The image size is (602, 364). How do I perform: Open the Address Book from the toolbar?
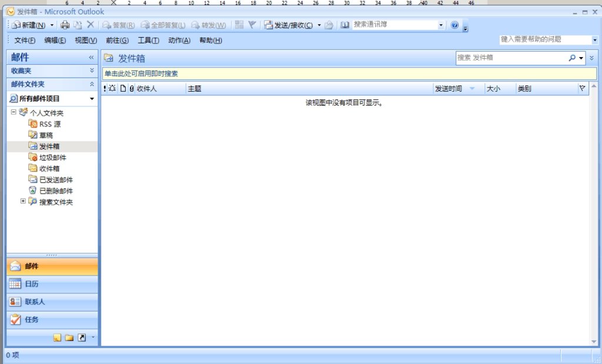[x=345, y=25]
